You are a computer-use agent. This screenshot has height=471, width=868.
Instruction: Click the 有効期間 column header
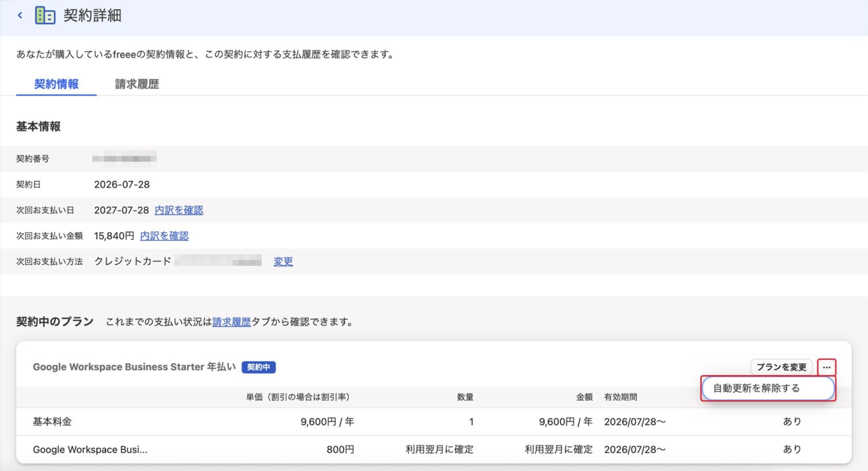click(x=621, y=397)
